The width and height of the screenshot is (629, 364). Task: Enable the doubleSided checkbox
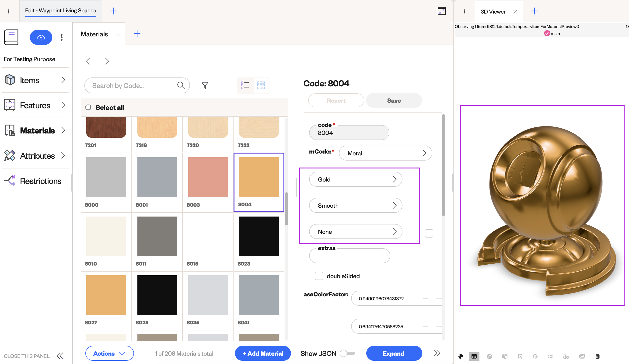(x=319, y=276)
